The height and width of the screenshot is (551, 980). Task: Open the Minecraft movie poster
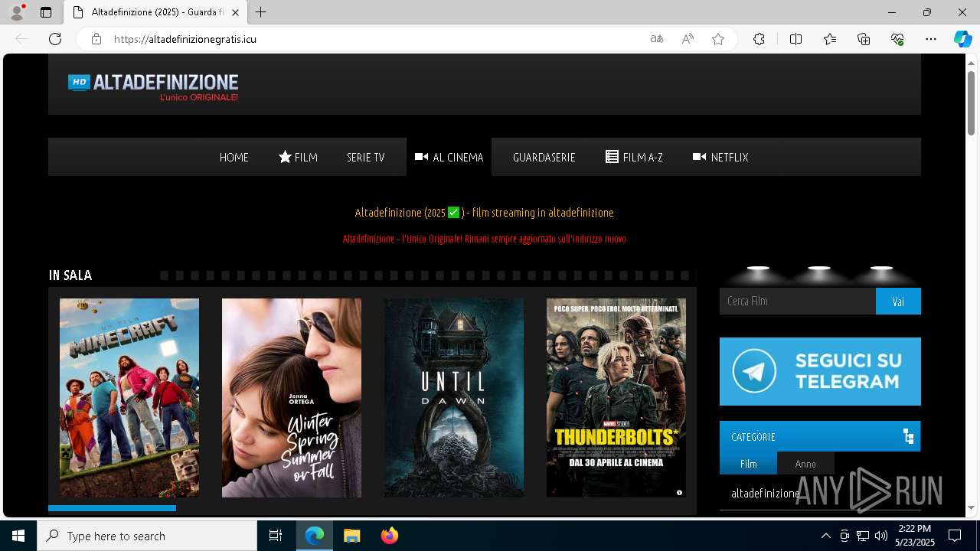point(129,398)
